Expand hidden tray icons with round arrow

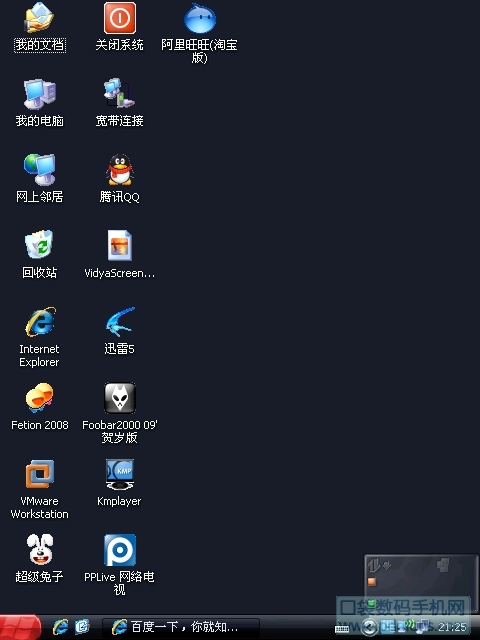369,627
